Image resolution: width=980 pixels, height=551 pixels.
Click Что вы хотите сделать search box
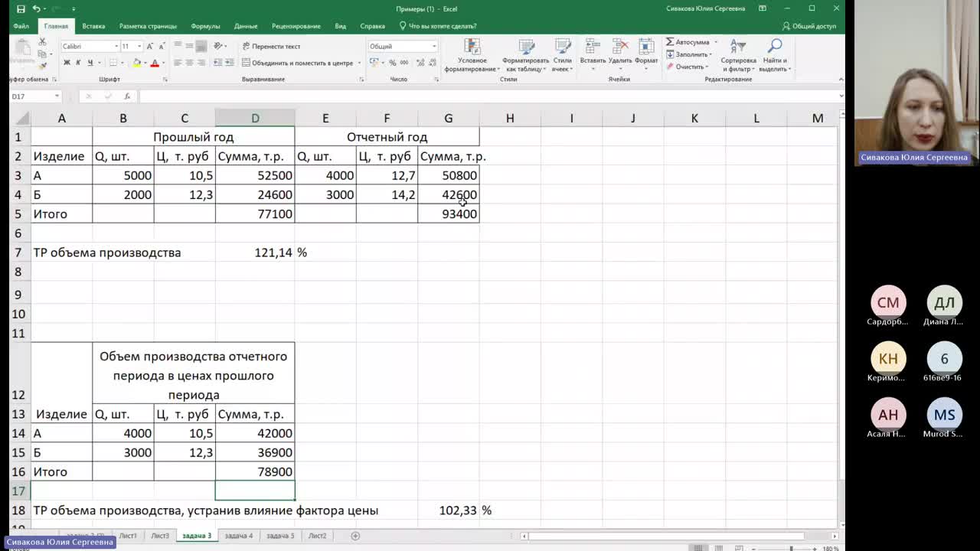tap(438, 26)
